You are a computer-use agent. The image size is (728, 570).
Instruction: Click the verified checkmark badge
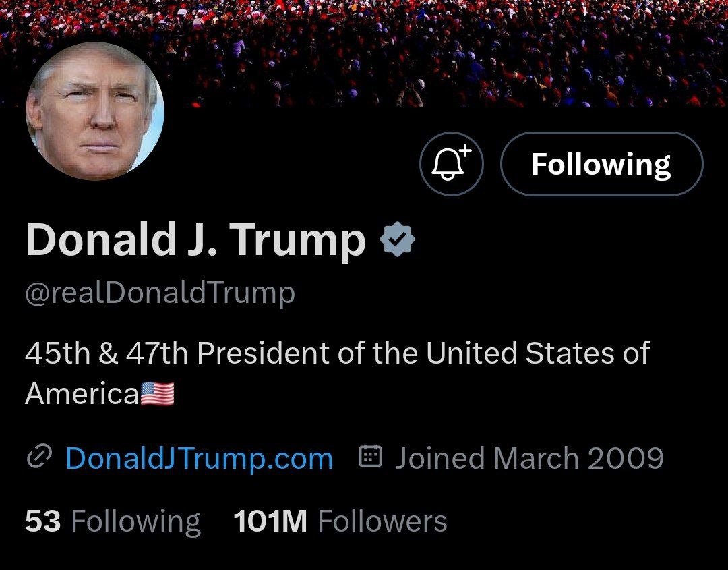click(397, 239)
